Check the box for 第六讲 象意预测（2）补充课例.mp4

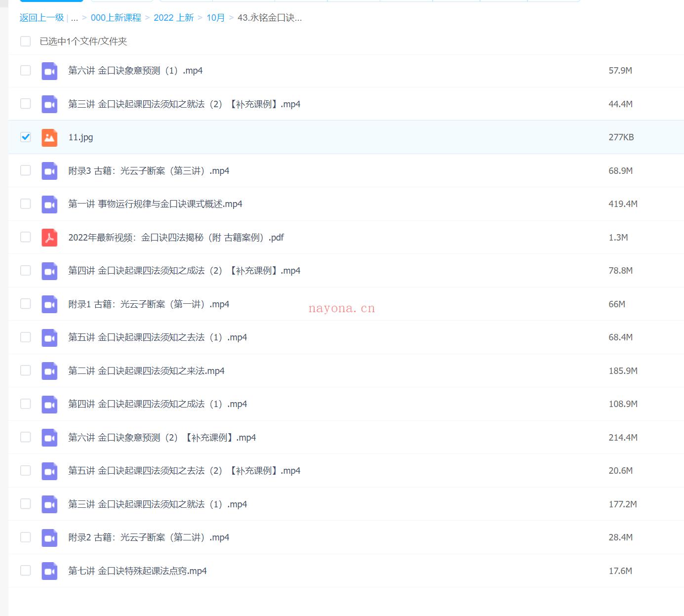26,437
